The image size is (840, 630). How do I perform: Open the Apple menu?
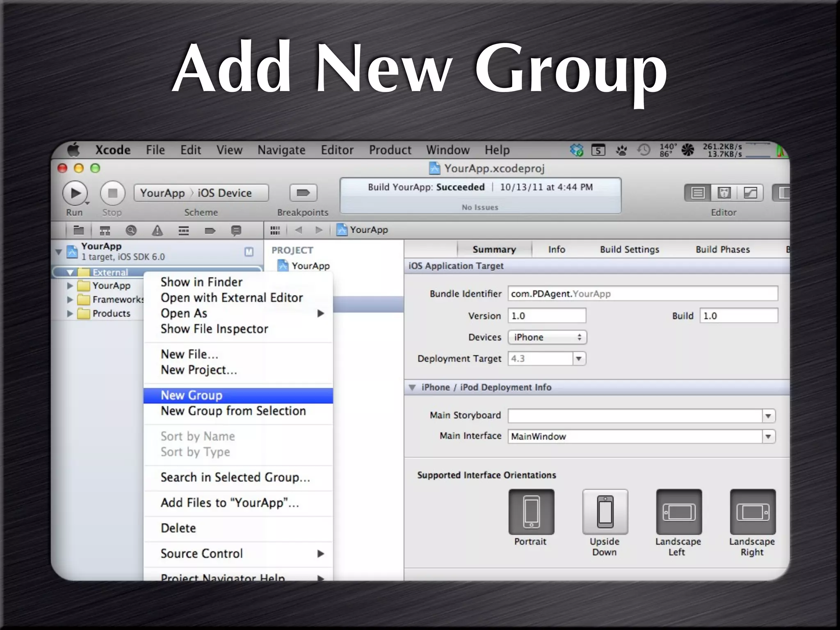pyautogui.click(x=74, y=150)
